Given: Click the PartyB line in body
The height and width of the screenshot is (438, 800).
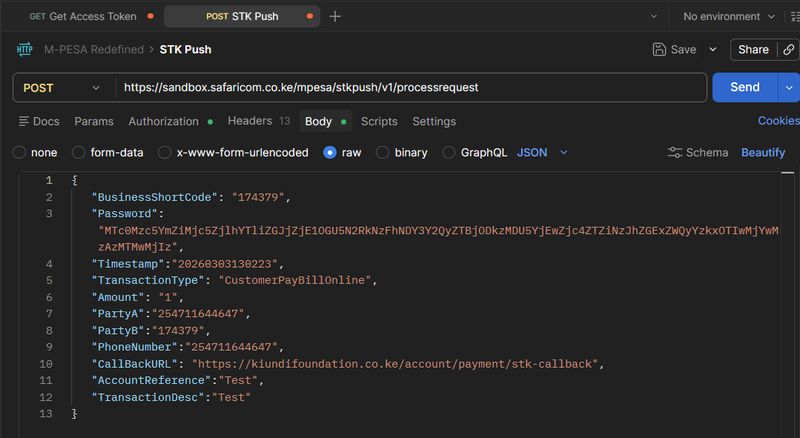Looking at the screenshot, I should tap(151, 330).
